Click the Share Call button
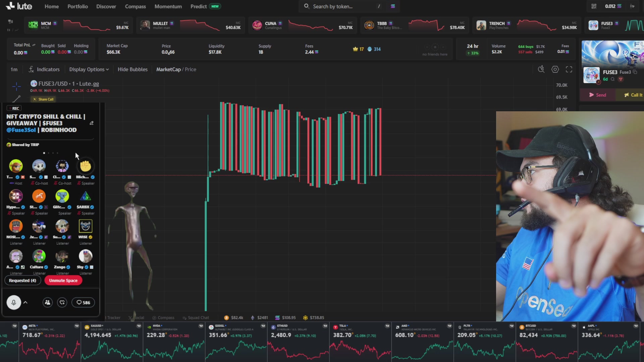The image size is (644, 362). click(43, 99)
